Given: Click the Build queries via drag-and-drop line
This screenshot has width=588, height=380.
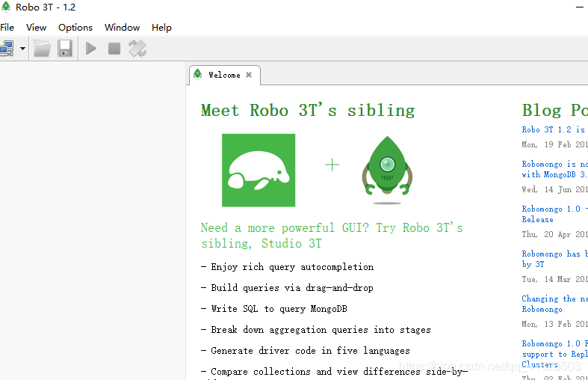Looking at the screenshot, I should [287, 288].
